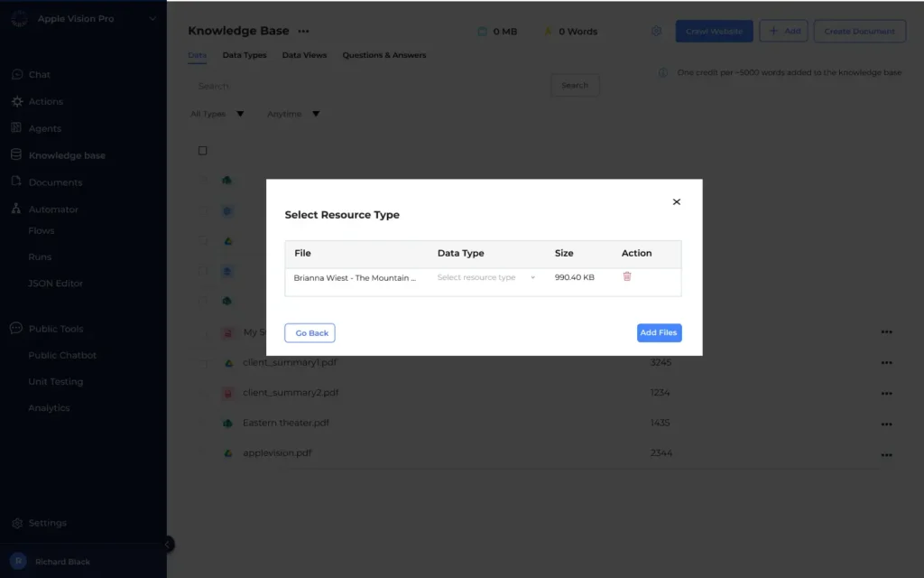This screenshot has height=578, width=924.
Task: Click the 3245 word count value
Action: click(x=661, y=362)
